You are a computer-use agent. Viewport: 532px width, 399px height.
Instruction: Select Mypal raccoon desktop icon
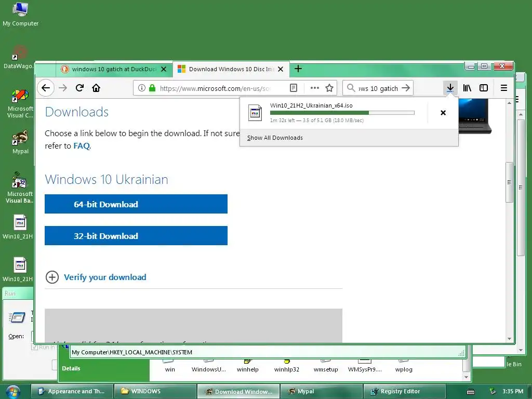(20, 142)
